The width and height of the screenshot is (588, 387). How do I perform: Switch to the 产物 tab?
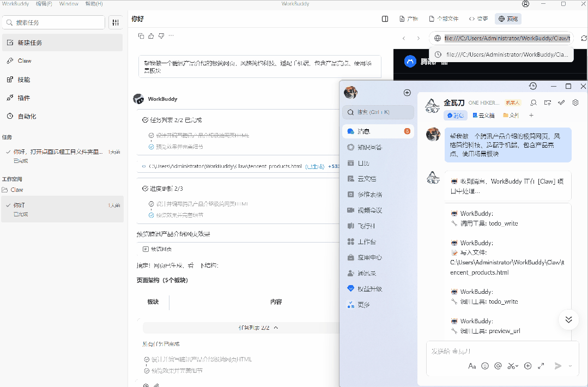click(x=409, y=19)
